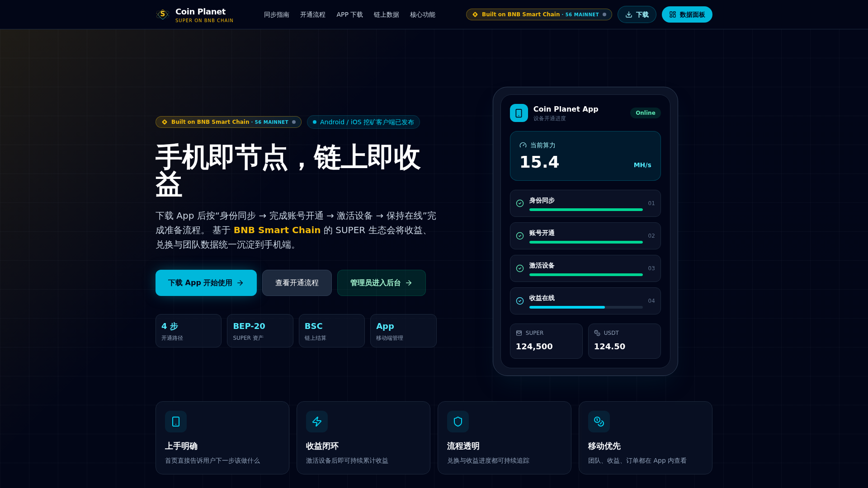The height and width of the screenshot is (488, 868).
Task: Click the BNB diamond icon in header badge
Action: pyautogui.click(x=475, y=14)
